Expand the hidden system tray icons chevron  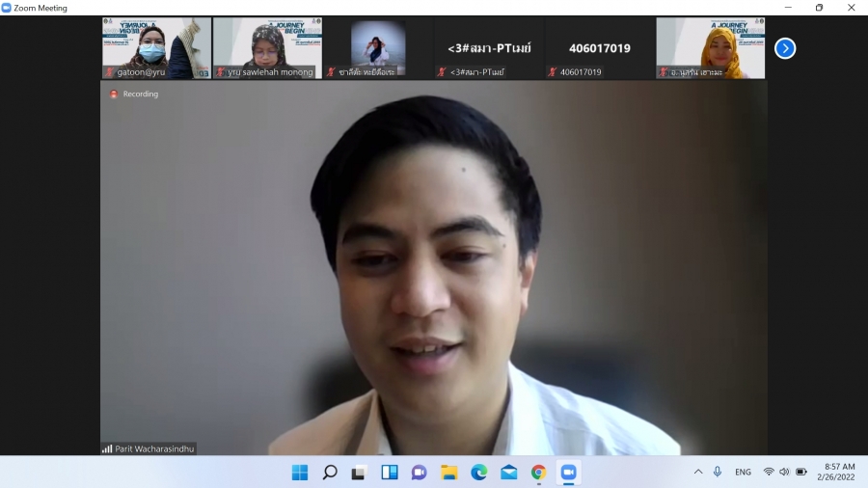point(698,472)
